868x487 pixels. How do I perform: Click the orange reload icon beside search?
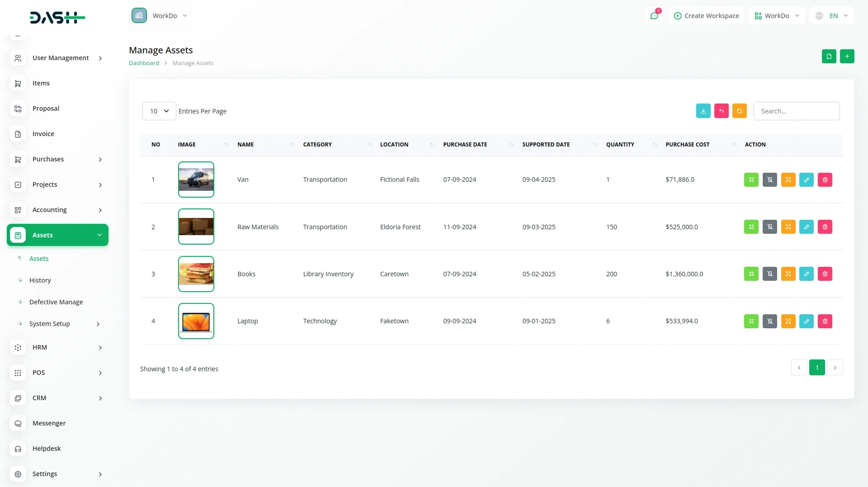tap(739, 111)
